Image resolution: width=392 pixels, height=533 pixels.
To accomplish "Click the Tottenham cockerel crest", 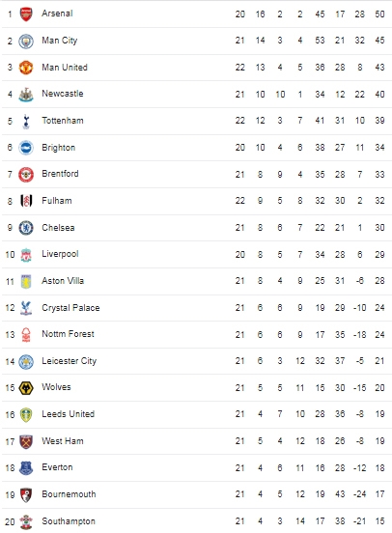I will 26,122.
